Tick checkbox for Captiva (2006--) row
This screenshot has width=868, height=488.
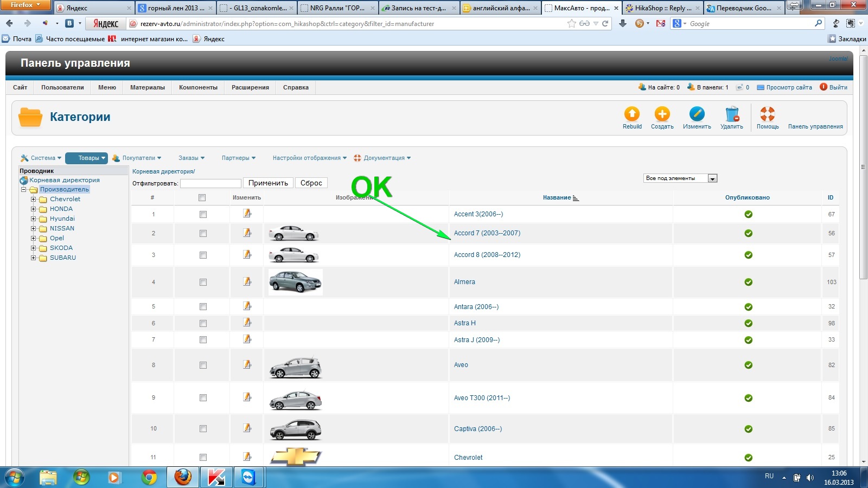pyautogui.click(x=203, y=428)
